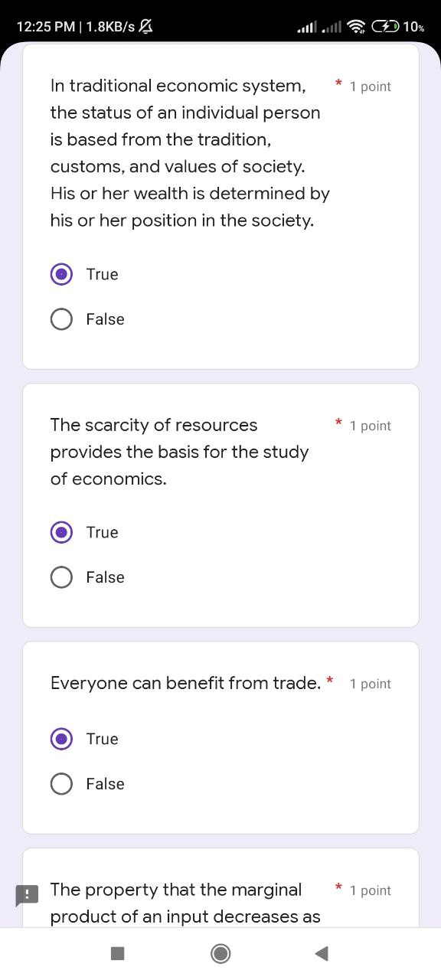Screen dimensions: 441x980
Task: Tap the square Recents navigation button
Action: tap(117, 952)
